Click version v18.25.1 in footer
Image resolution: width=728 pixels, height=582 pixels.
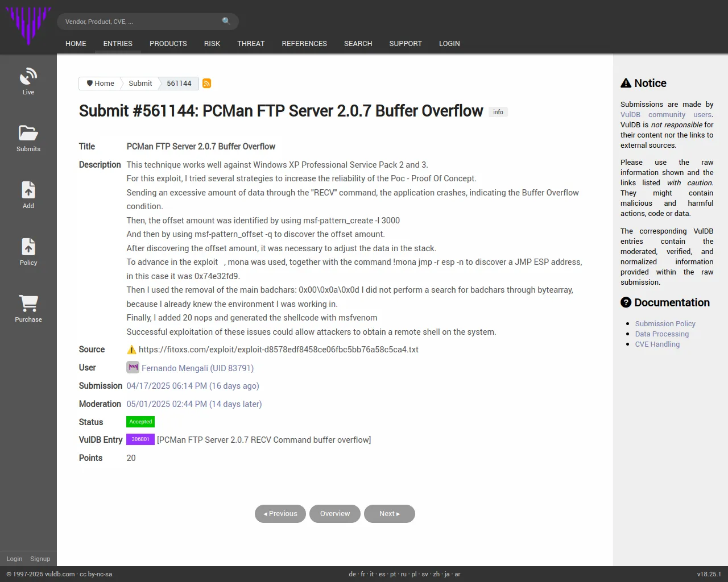point(709,574)
